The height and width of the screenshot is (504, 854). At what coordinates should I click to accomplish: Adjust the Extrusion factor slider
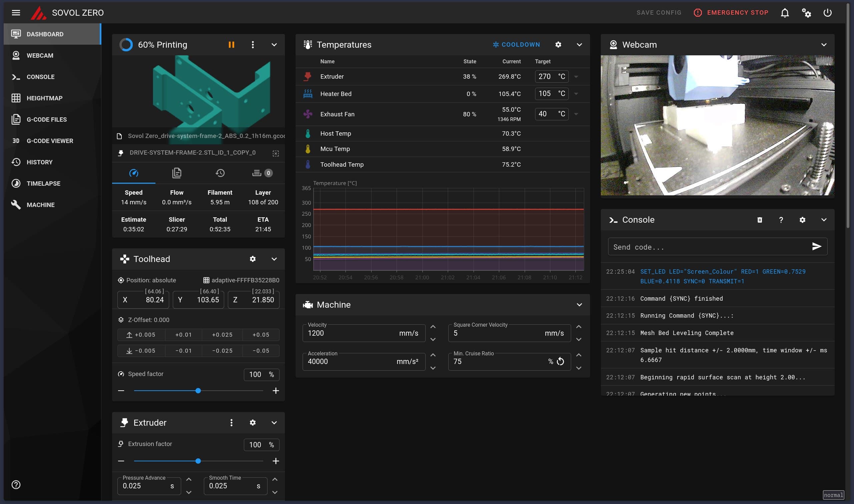click(198, 461)
